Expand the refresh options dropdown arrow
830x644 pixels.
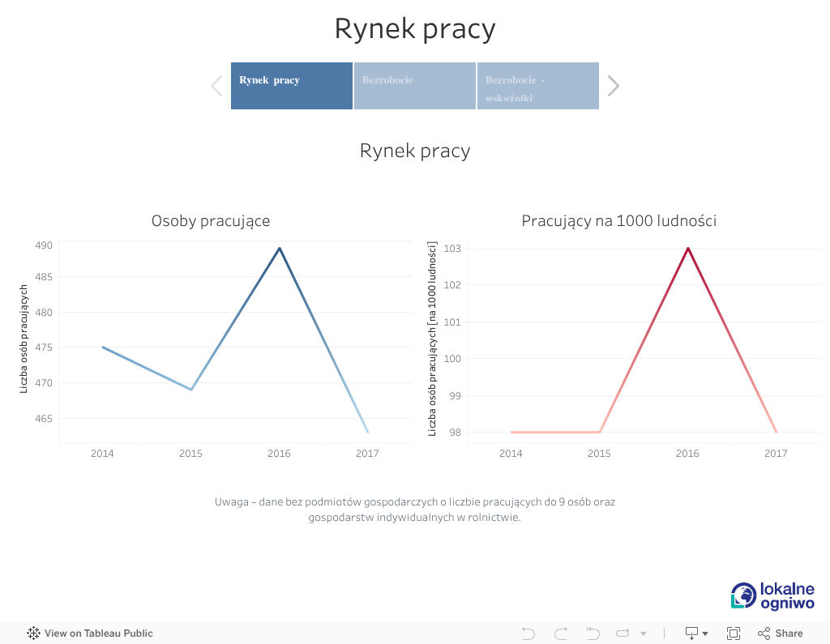644,633
